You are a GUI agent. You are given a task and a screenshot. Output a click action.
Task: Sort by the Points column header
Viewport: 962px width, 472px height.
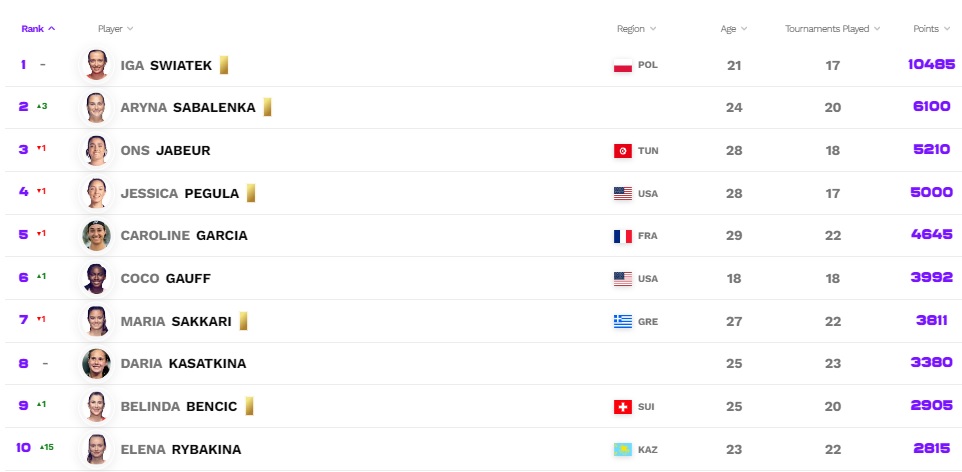(930, 29)
